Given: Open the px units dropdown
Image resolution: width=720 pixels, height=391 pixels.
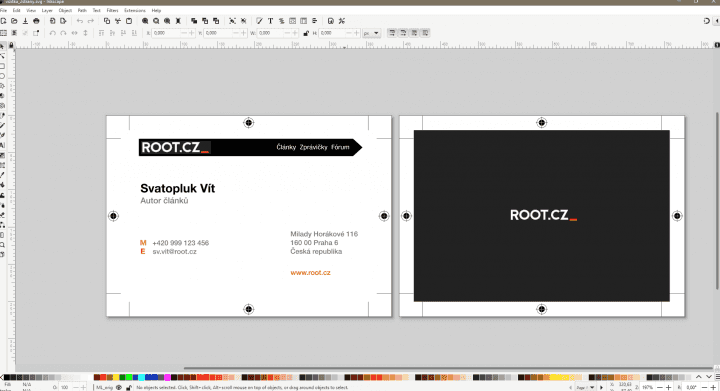Looking at the screenshot, I should click(371, 33).
